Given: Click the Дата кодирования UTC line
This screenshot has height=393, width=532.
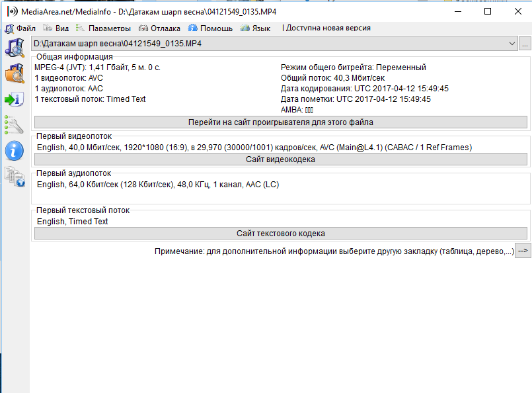Looking at the screenshot, I should click(x=364, y=89).
